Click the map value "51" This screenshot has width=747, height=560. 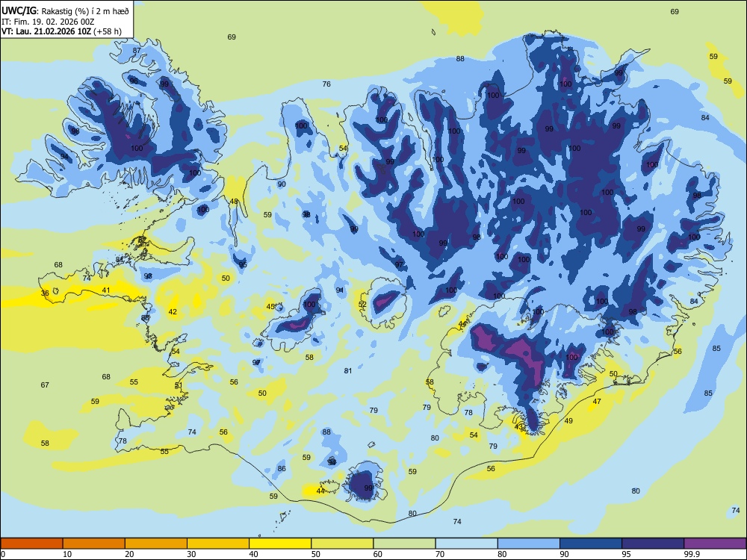(179, 385)
